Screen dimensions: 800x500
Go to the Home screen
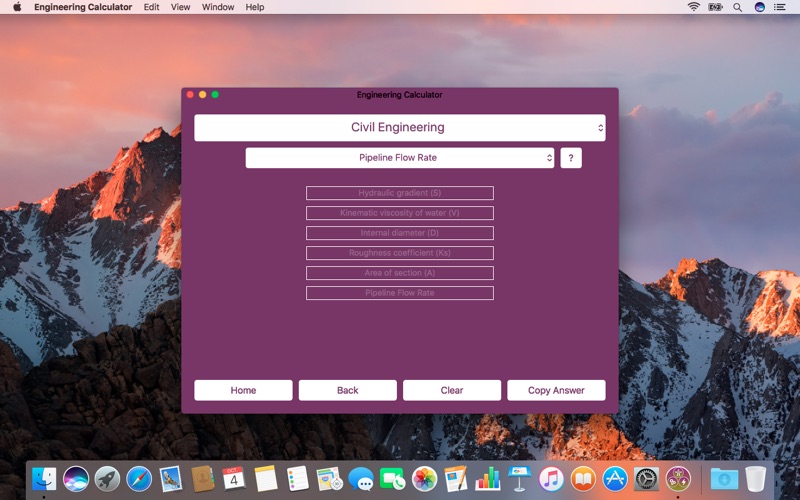click(243, 390)
